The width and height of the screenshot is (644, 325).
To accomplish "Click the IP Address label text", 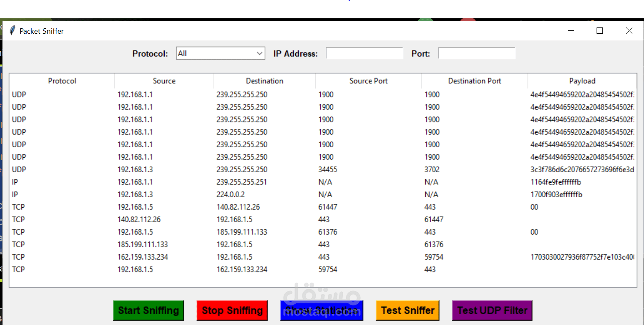I will [295, 54].
